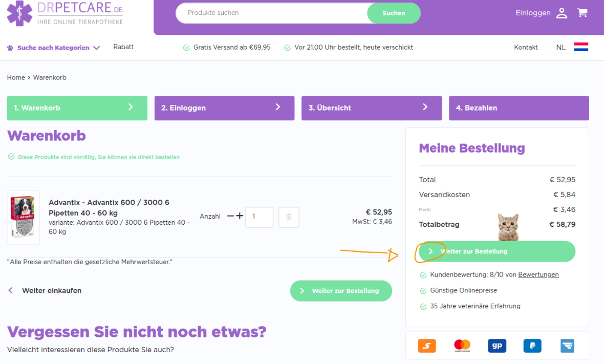Click the DrPetCare logo

pyautogui.click(x=64, y=13)
